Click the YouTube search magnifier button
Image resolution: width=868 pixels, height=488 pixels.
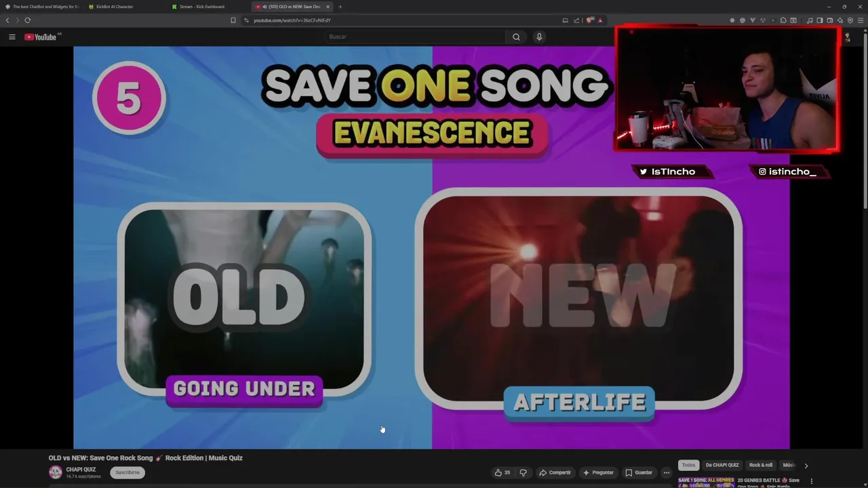(x=516, y=37)
